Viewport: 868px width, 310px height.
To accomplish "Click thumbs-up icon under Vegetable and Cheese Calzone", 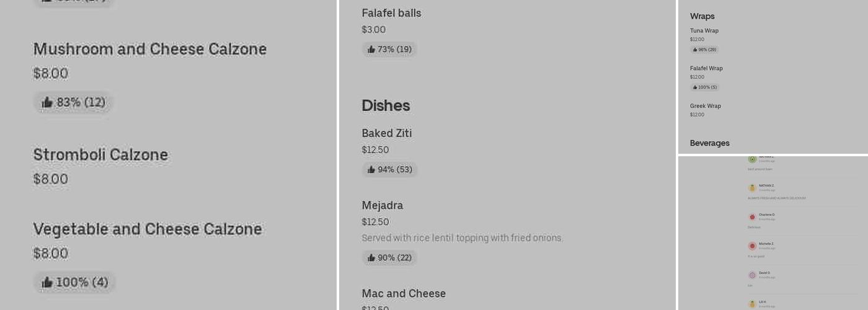I will 47,283.
